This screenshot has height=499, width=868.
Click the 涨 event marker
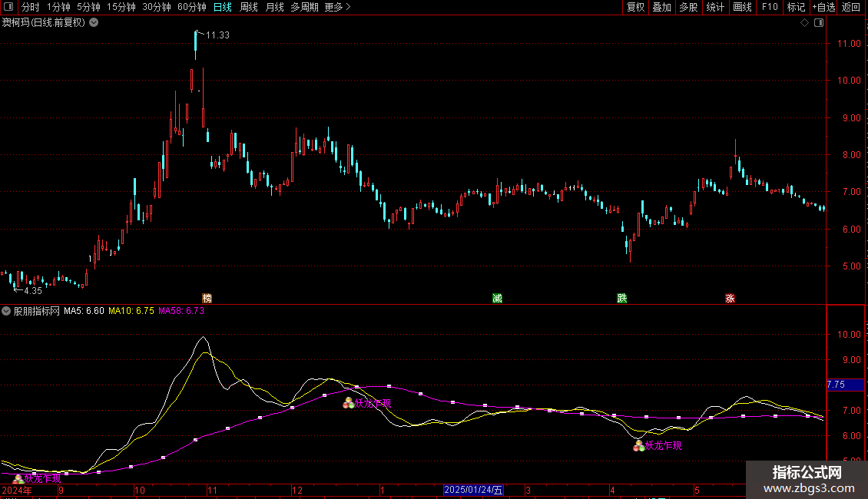coord(731,298)
